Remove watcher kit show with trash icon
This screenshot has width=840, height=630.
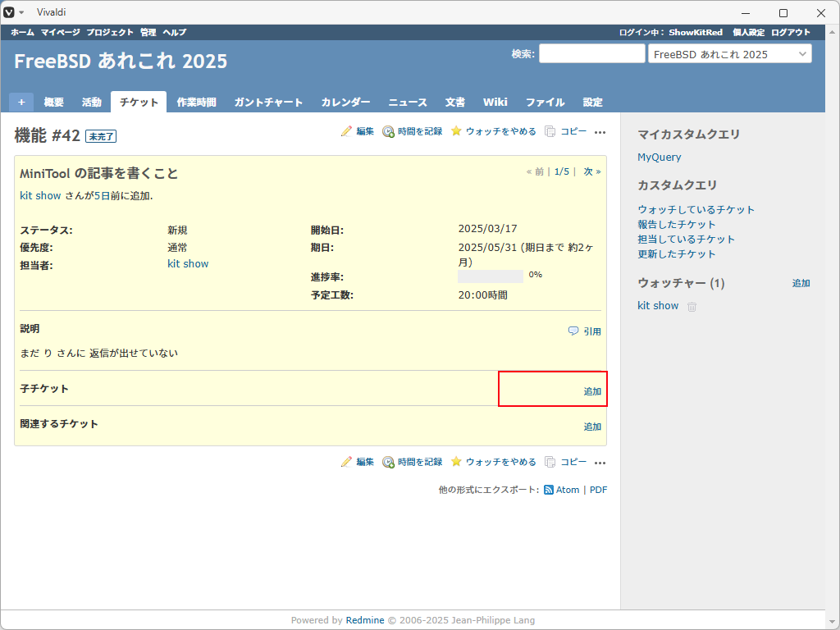pos(692,307)
